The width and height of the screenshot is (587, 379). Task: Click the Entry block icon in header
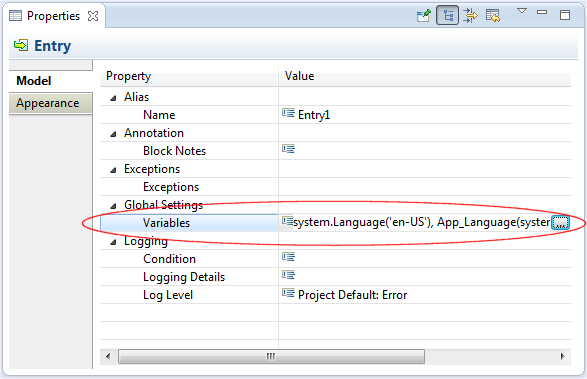[21, 45]
